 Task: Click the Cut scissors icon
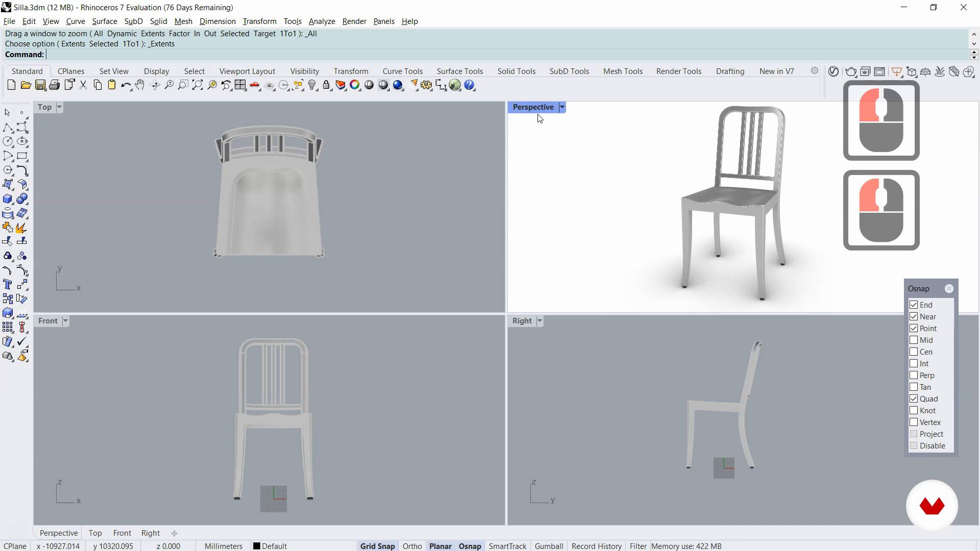[x=83, y=85]
